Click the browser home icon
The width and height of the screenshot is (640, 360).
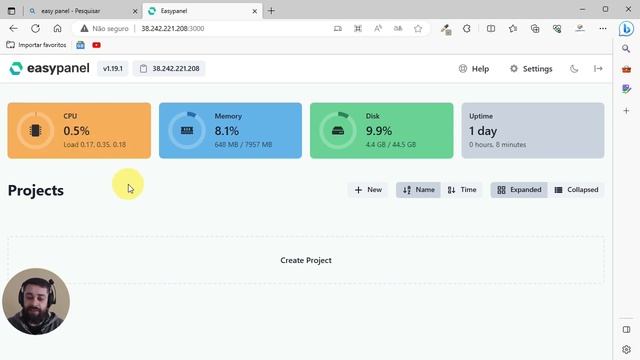click(x=58, y=29)
